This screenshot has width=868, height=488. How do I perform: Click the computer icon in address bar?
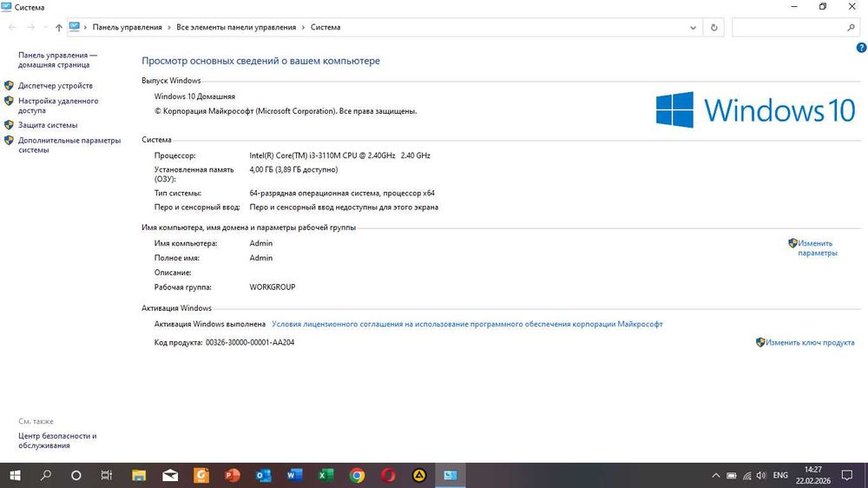tap(75, 27)
